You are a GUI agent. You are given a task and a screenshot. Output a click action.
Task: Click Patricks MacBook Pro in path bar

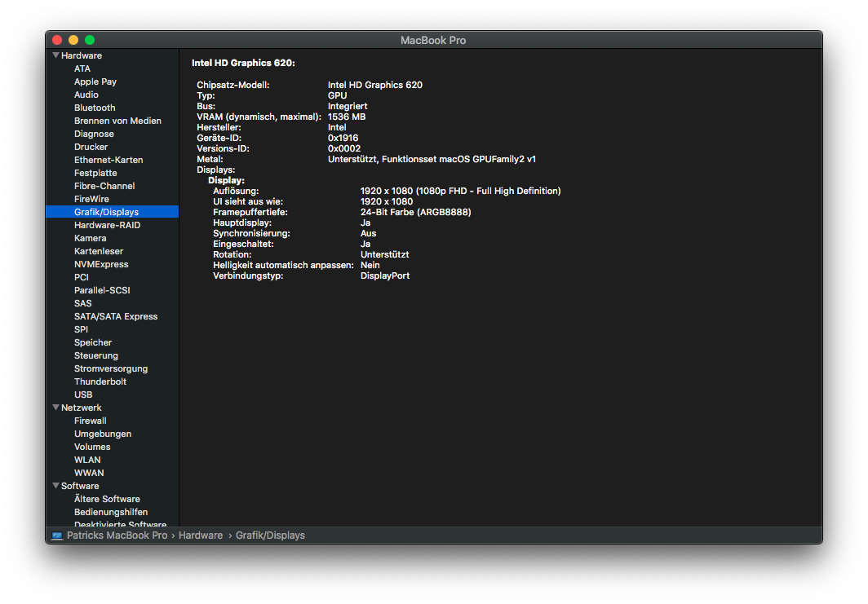(117, 536)
